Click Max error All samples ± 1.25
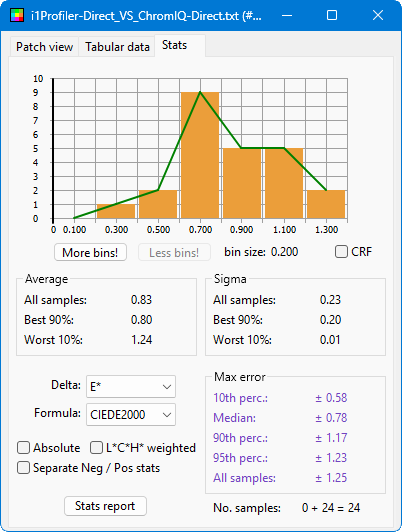402x532 pixels. click(331, 478)
